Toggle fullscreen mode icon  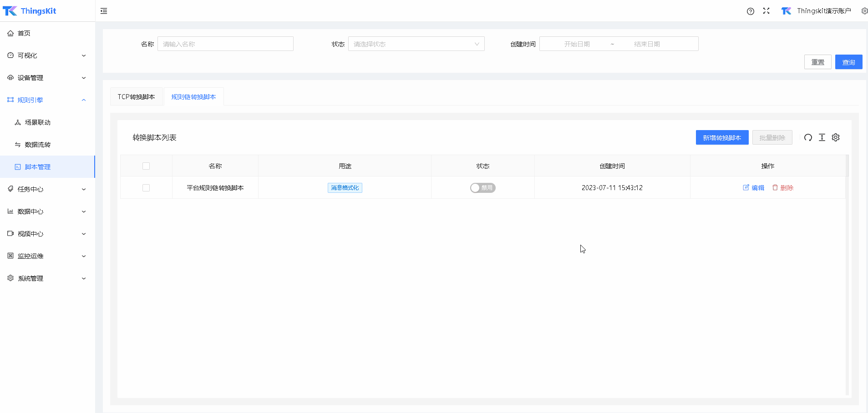(x=766, y=11)
